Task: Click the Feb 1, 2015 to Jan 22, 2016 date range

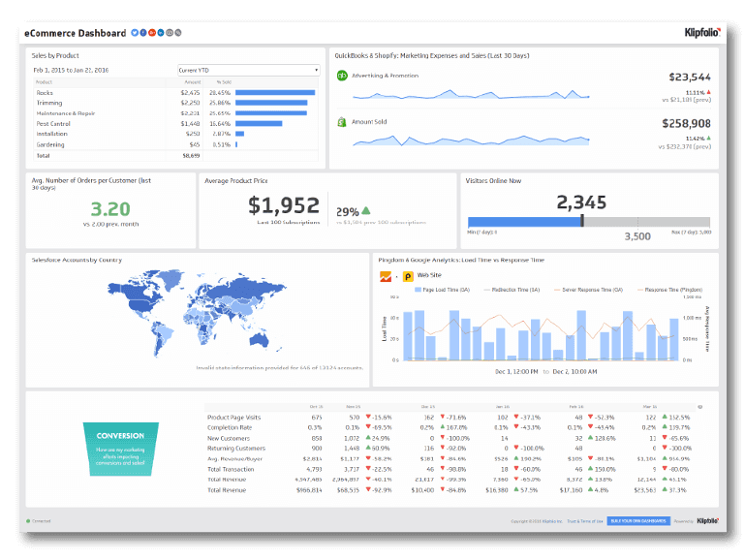Action: (x=71, y=71)
